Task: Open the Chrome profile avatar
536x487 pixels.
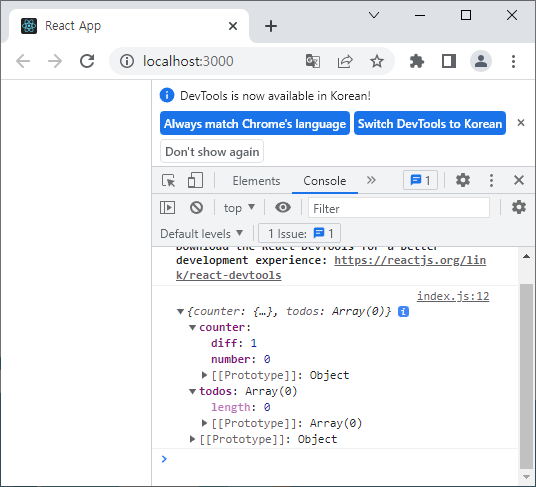Action: (481, 62)
